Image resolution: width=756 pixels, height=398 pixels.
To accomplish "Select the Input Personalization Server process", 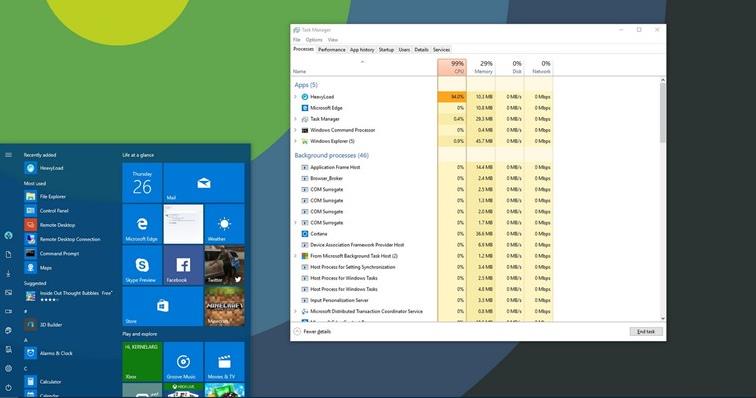I will pos(422,301).
